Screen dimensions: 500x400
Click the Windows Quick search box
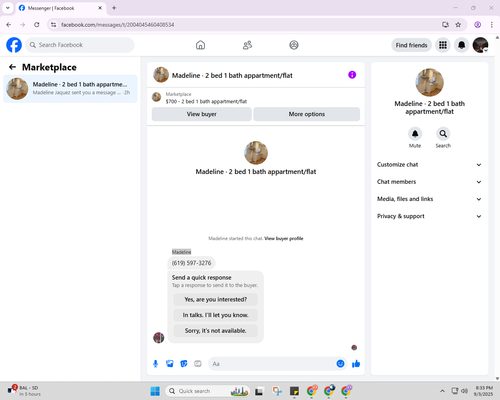(207, 391)
